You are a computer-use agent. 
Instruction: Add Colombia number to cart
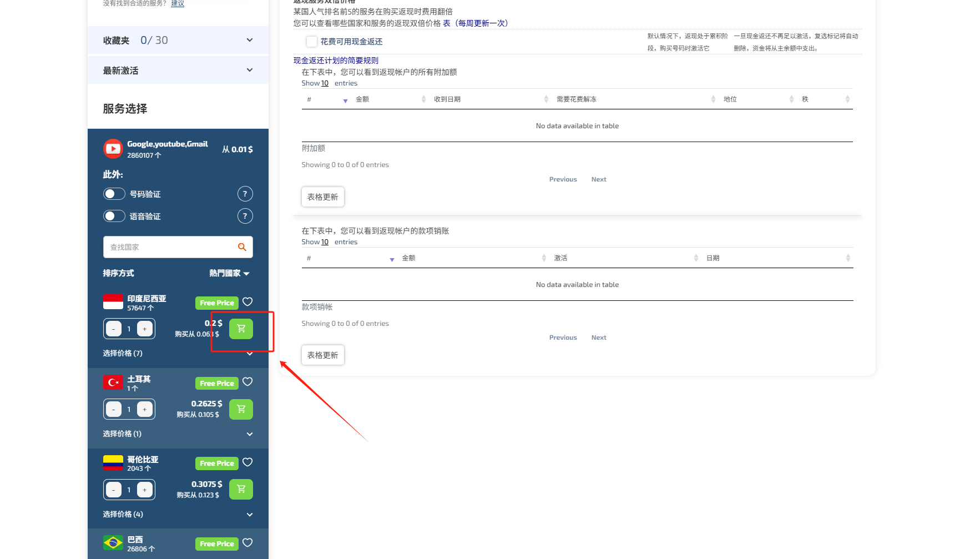tap(241, 489)
